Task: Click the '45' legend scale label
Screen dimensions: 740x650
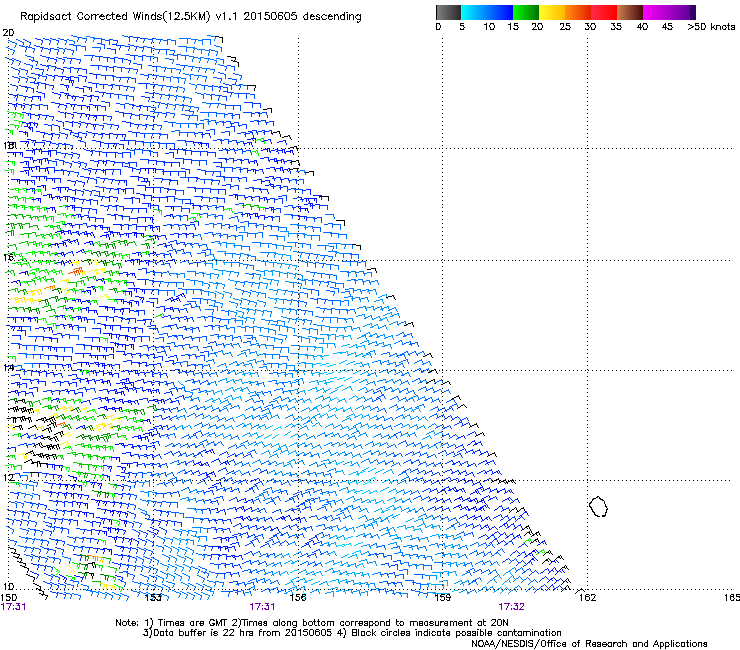Action: [667, 27]
